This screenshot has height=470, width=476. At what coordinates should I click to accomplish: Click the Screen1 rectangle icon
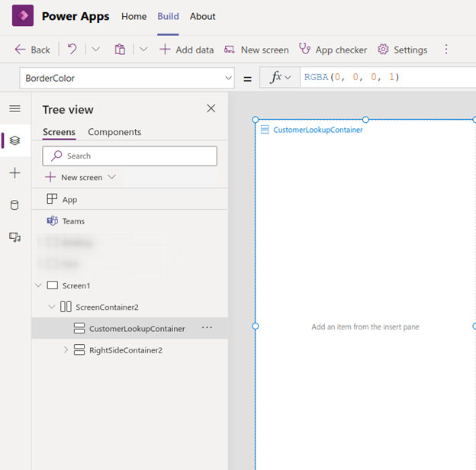click(52, 285)
